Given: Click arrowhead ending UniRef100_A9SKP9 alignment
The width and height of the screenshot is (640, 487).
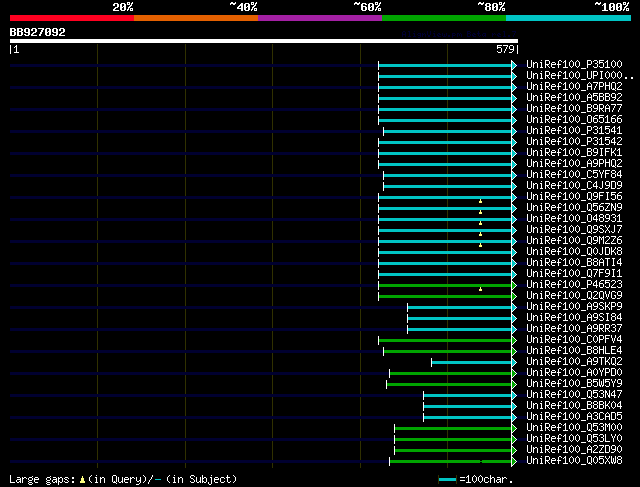Looking at the screenshot, I should [x=514, y=307].
